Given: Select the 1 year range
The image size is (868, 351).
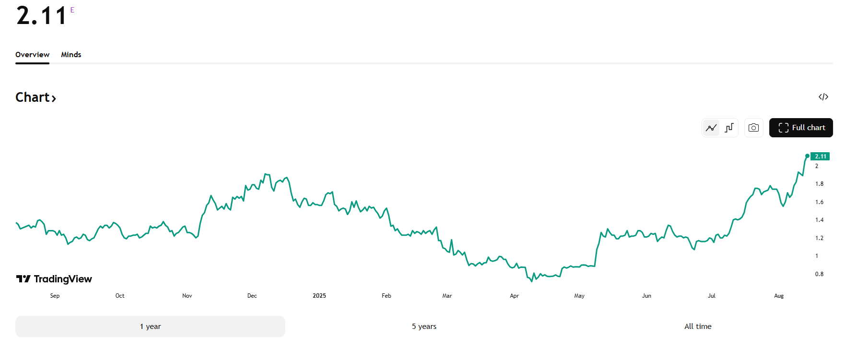Looking at the screenshot, I should tap(150, 327).
